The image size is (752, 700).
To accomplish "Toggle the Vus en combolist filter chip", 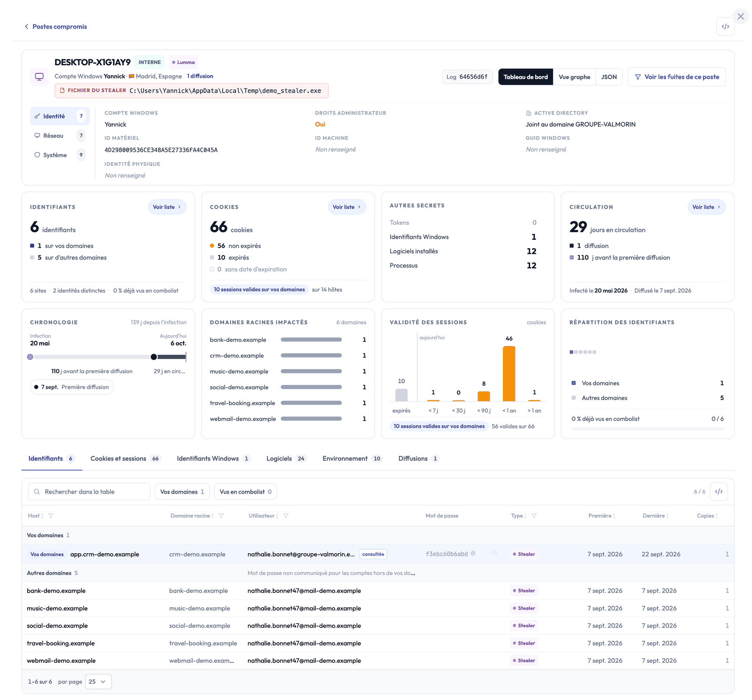I will click(245, 492).
